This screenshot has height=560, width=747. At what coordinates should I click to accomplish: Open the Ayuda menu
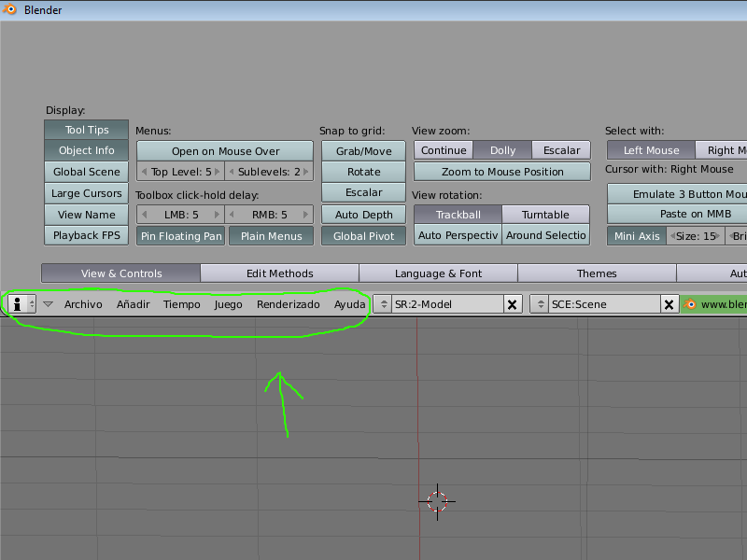[349, 304]
